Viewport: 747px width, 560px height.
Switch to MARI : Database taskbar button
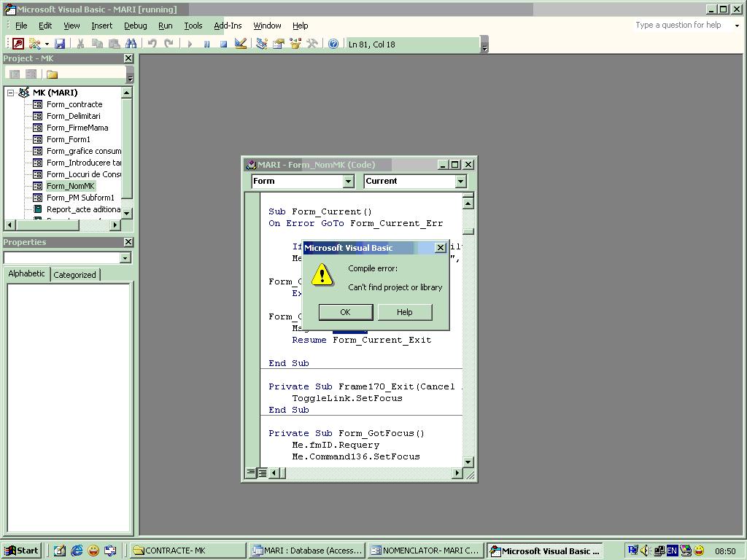(x=308, y=551)
